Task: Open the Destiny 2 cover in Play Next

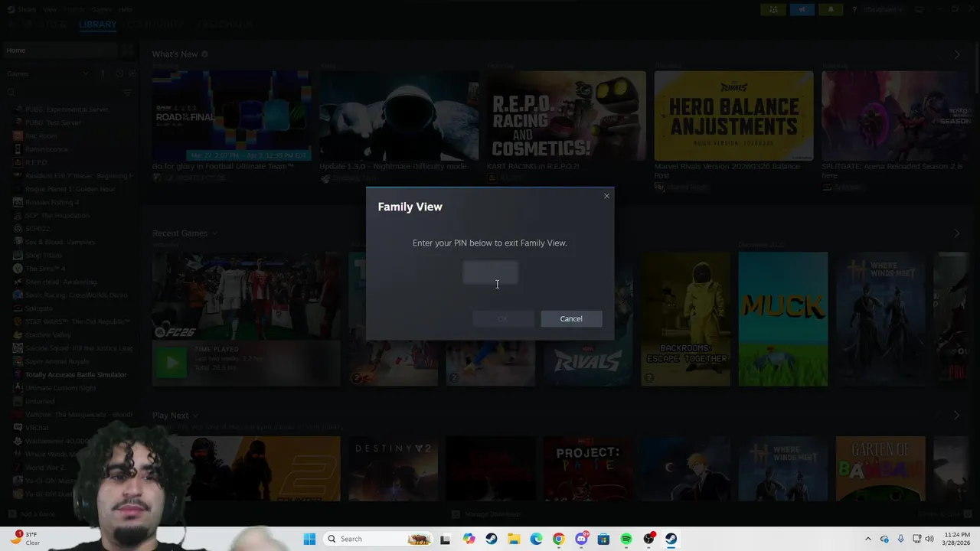Action: click(x=394, y=468)
